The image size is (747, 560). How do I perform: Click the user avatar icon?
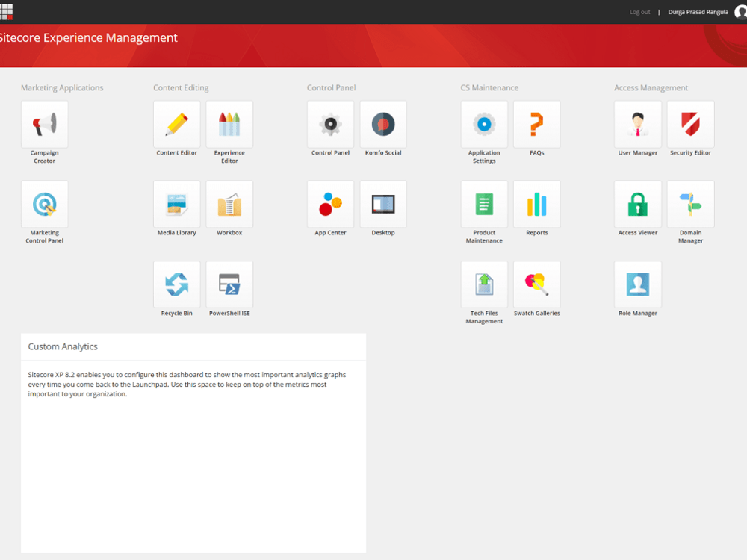pyautogui.click(x=741, y=12)
